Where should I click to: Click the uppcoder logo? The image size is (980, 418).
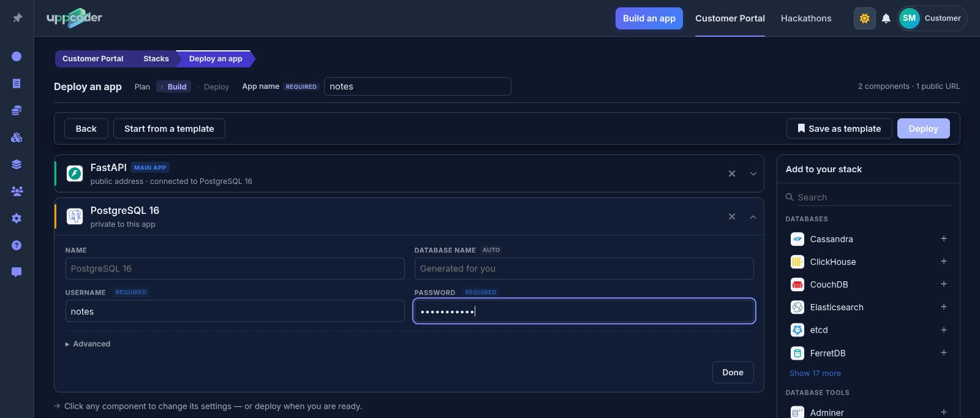point(74,18)
